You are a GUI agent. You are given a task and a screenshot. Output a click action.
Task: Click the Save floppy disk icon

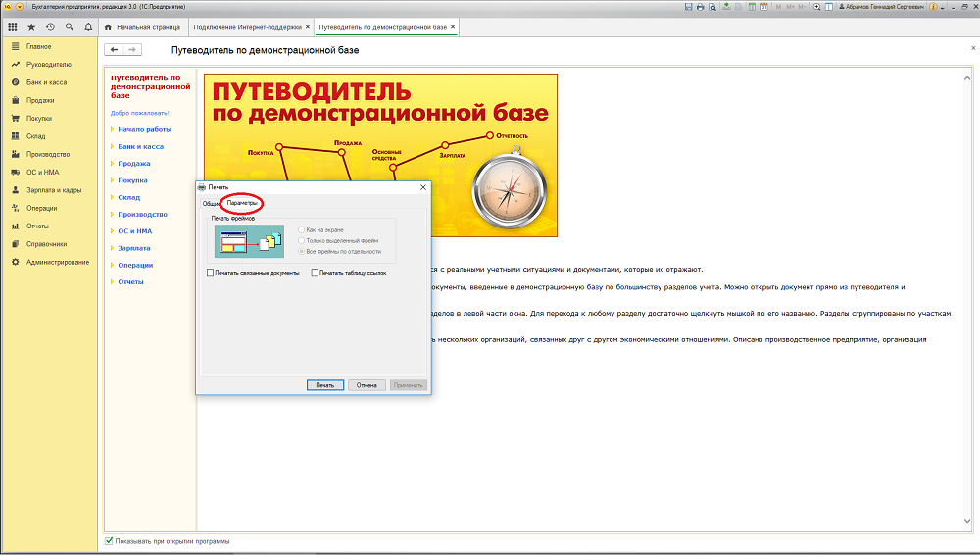(x=688, y=6)
